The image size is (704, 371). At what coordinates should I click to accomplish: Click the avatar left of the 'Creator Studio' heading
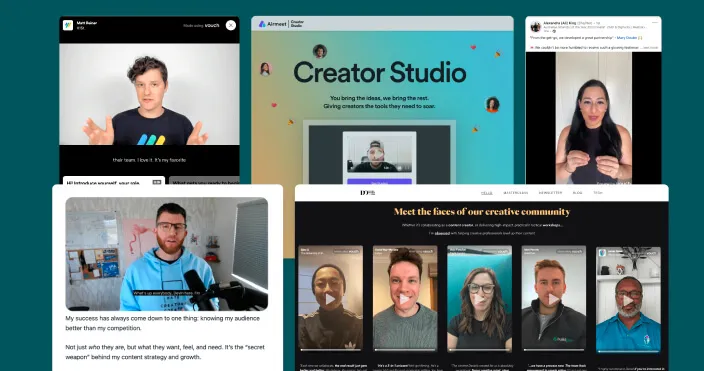265,69
